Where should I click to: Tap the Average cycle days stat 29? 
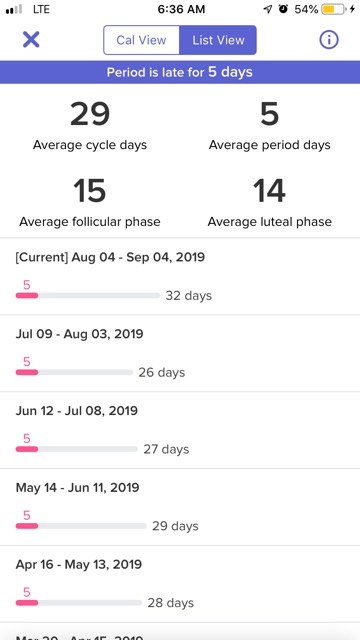point(90,114)
